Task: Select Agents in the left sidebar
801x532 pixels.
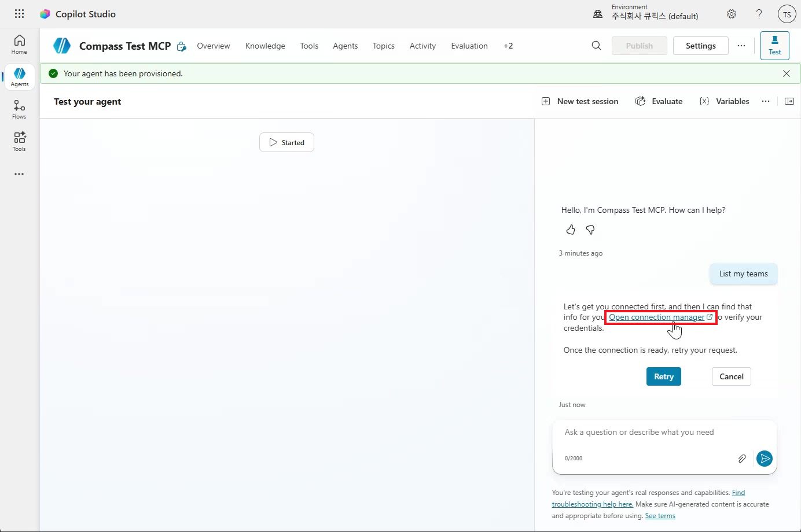Action: pyautogui.click(x=20, y=77)
